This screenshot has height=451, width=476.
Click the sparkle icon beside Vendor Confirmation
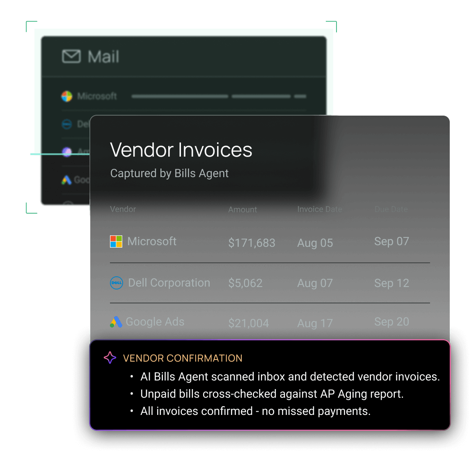pyautogui.click(x=110, y=358)
